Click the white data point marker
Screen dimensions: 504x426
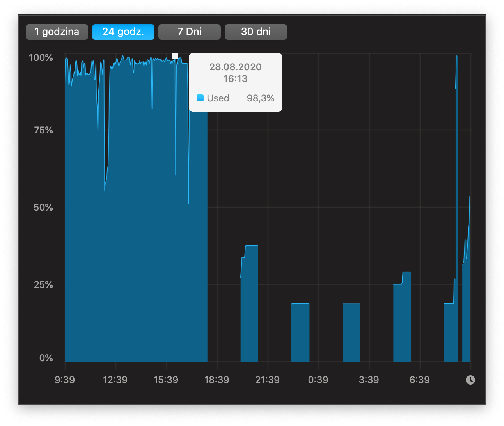coord(175,56)
